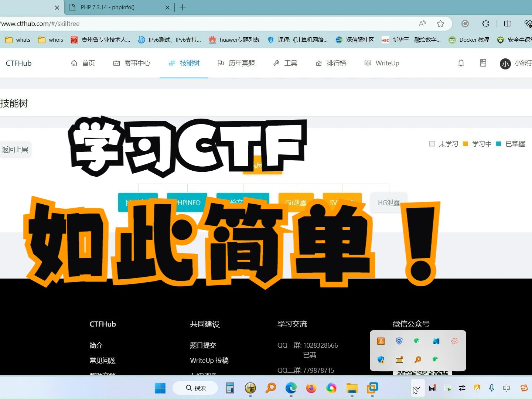This screenshot has width=532, height=399.
Task: Open the Java icon in the tray overflow
Action: tap(381, 341)
